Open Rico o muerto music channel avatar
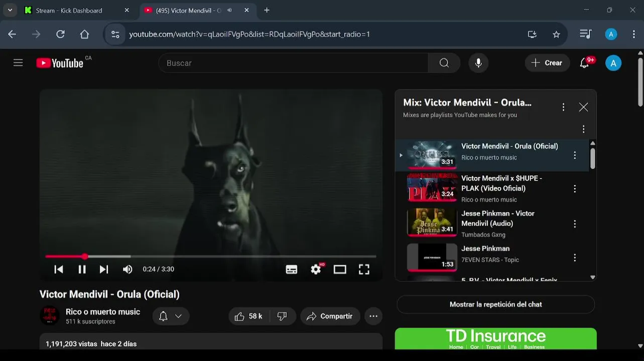The image size is (644, 361). (x=50, y=316)
